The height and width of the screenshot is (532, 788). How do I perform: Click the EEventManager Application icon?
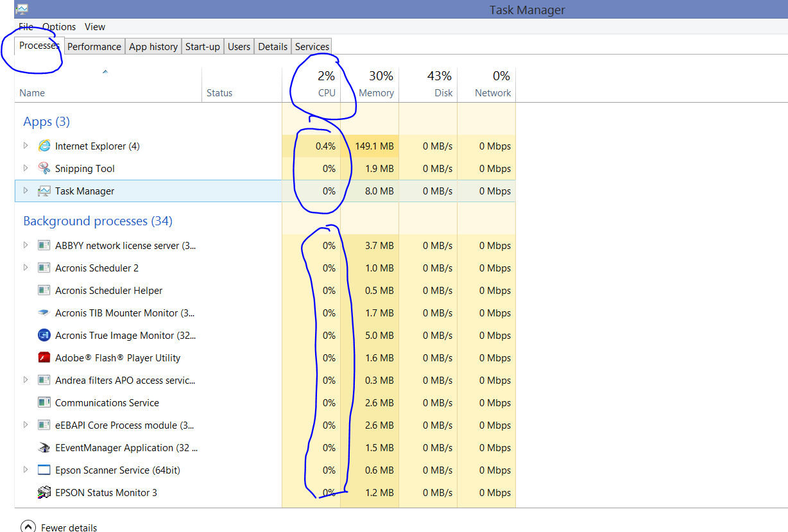click(44, 447)
